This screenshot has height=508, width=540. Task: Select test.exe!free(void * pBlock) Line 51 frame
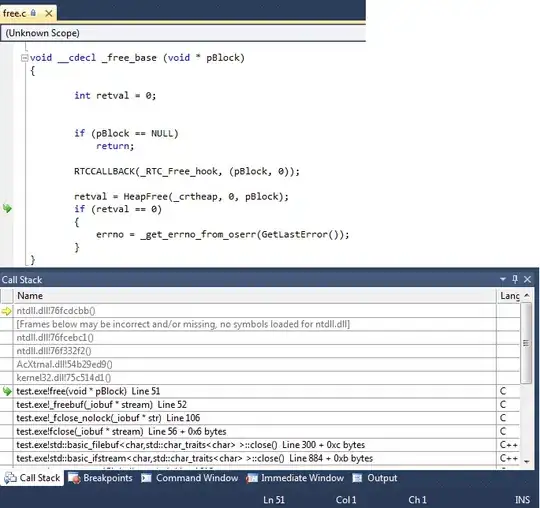click(255, 391)
